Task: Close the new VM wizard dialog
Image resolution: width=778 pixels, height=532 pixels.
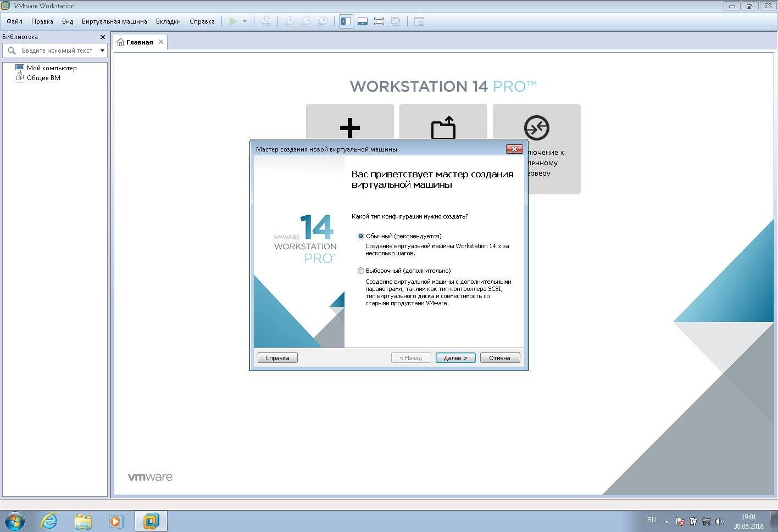Action: 514,149
